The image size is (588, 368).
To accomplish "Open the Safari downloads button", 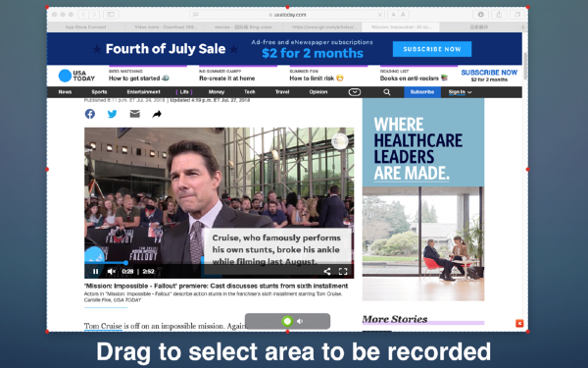I will tap(481, 15).
